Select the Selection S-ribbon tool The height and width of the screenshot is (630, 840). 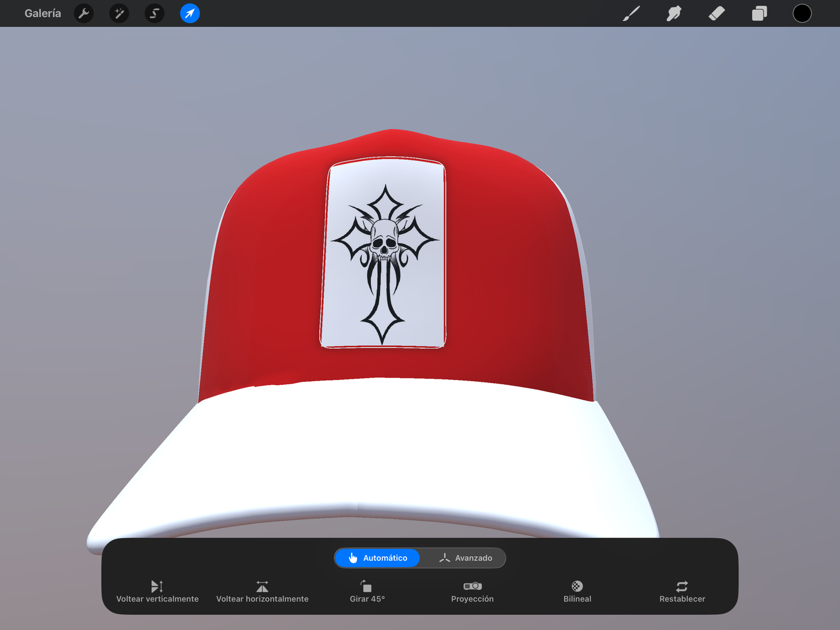pos(155,13)
